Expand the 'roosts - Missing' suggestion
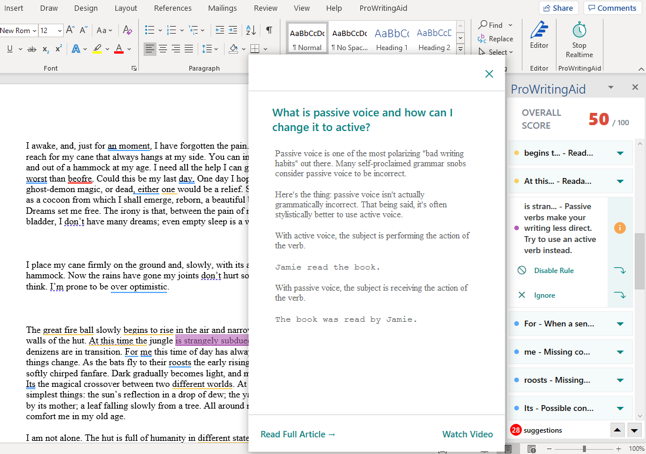The image size is (646, 454). (620, 380)
